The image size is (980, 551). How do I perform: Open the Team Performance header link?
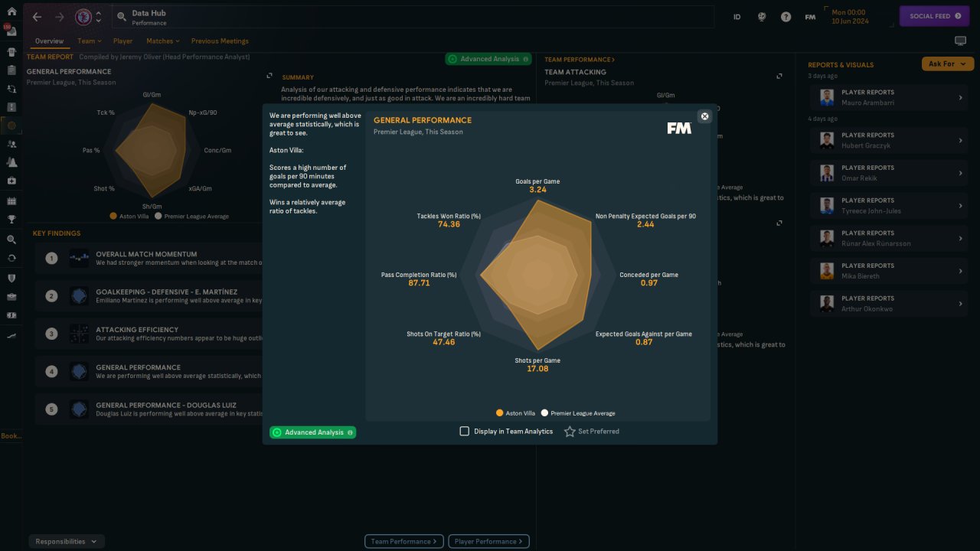click(580, 60)
